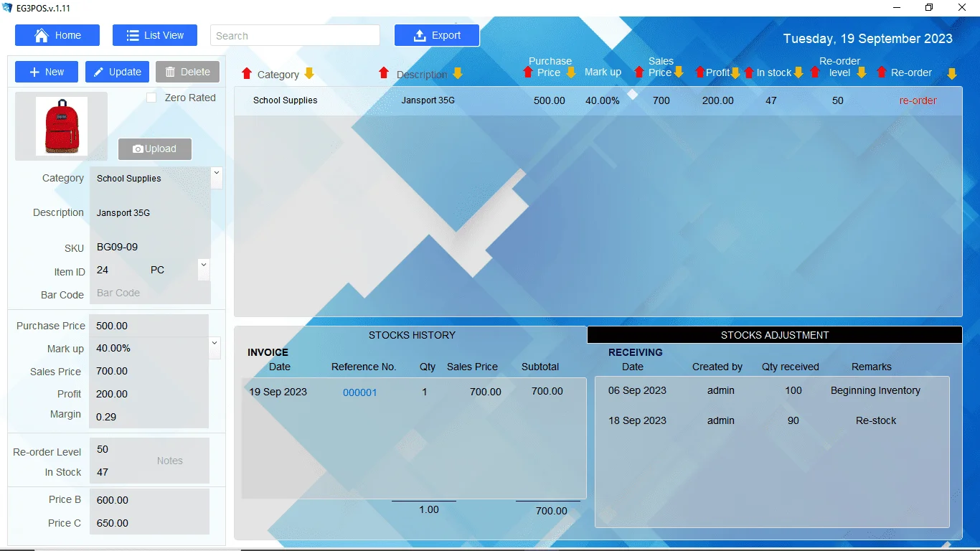Screen dimensions: 980x551
Task: Sort Sales Price descending via yellow arrow
Action: (679, 72)
